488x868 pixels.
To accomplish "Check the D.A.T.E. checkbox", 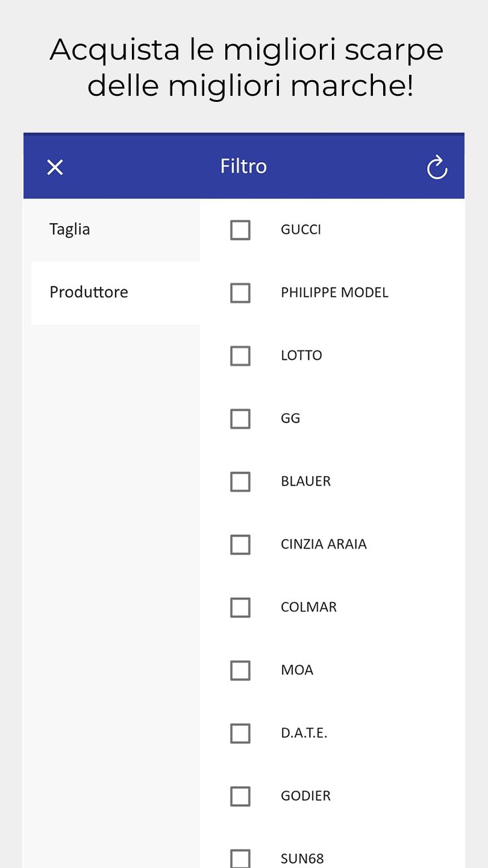I will coord(240,733).
